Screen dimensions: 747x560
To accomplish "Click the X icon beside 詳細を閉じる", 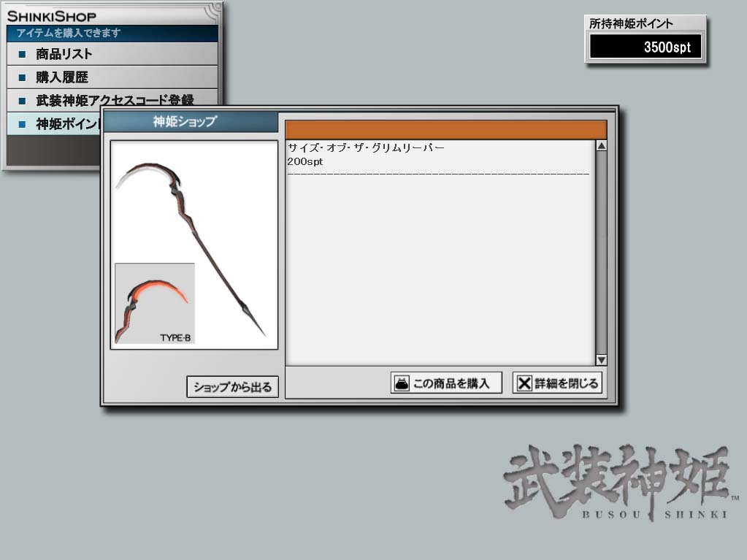I will [524, 383].
